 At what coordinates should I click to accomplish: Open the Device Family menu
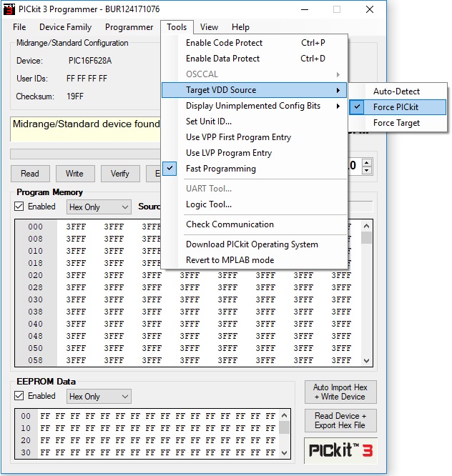coord(65,27)
